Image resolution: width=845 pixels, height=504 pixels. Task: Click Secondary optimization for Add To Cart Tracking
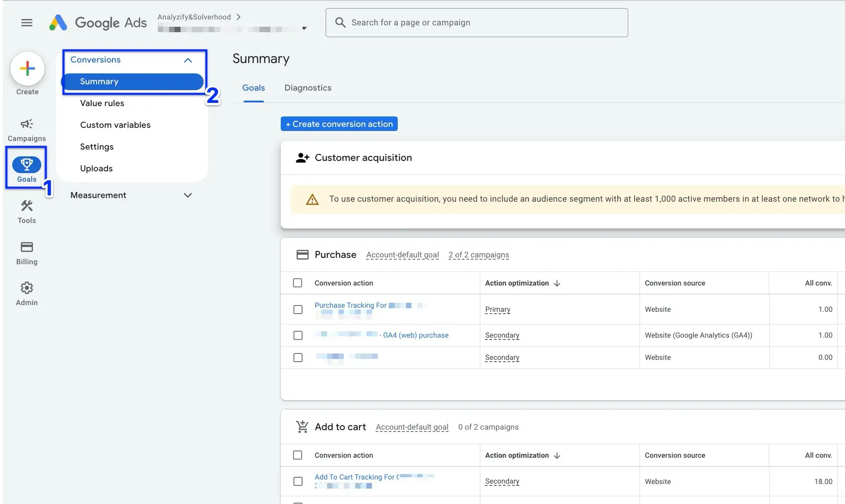[x=502, y=481]
